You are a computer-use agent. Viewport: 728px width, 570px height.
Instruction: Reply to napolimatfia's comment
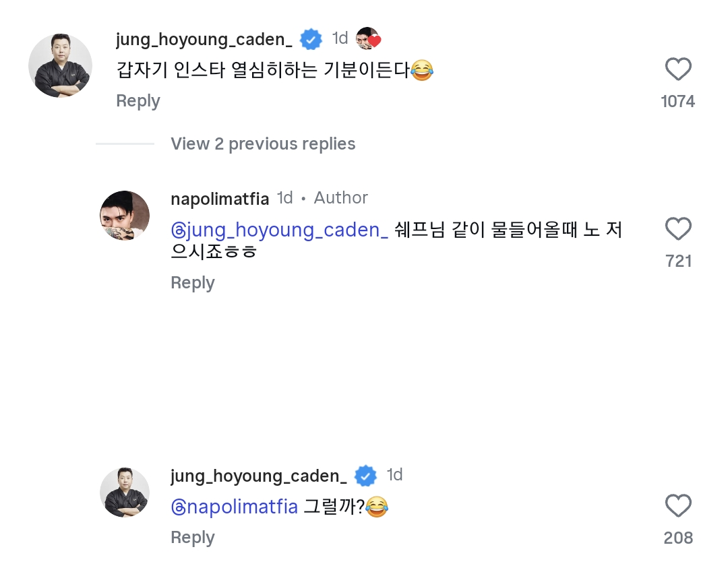coord(193,283)
